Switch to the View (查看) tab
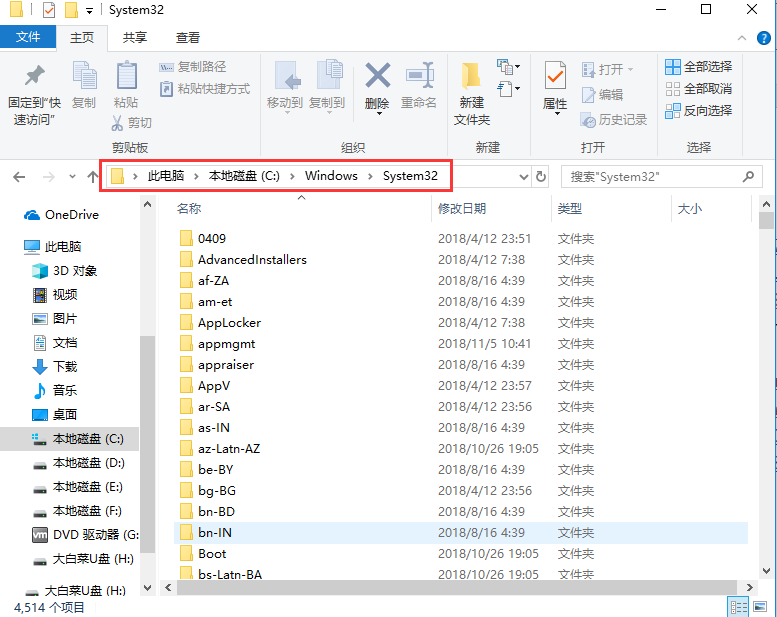Image resolution: width=777 pixels, height=617 pixels. [x=188, y=38]
